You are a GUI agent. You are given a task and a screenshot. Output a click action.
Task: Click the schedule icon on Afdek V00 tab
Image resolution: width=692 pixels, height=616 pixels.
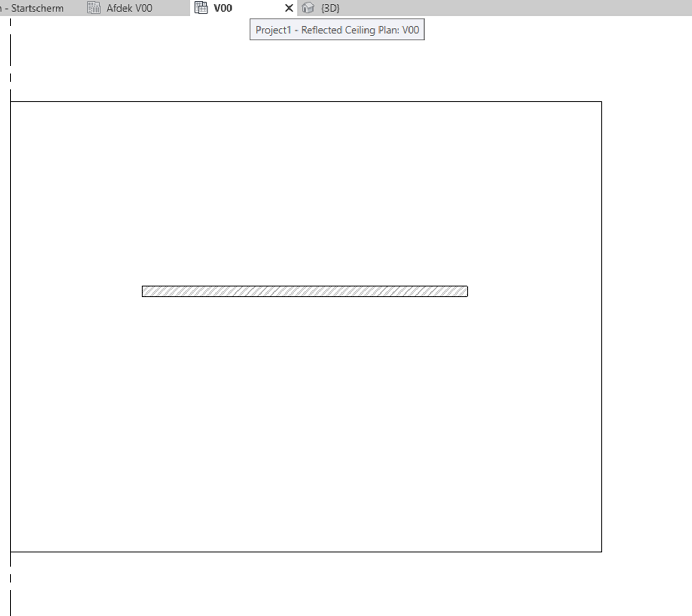[94, 8]
